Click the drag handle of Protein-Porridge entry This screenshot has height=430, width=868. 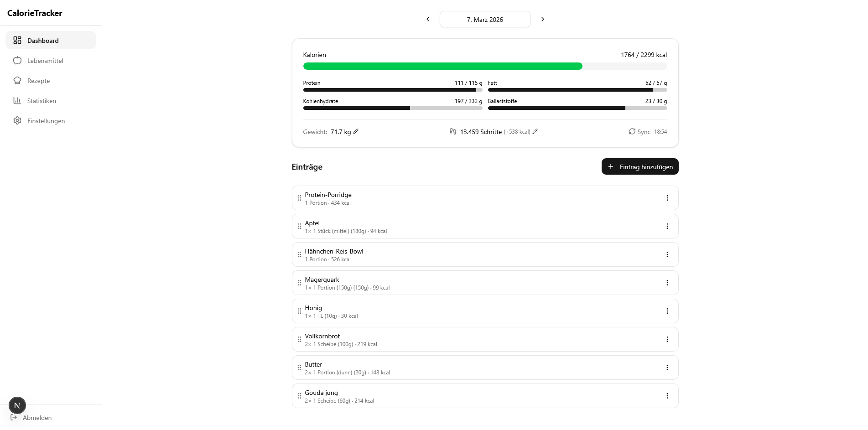pyautogui.click(x=300, y=198)
